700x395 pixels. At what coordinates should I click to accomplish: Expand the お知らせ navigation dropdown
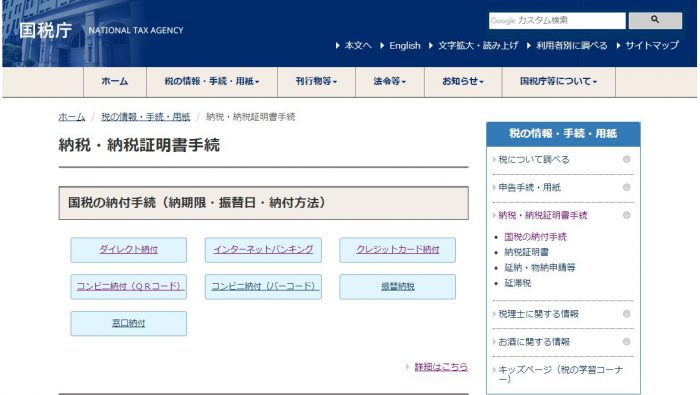point(463,81)
